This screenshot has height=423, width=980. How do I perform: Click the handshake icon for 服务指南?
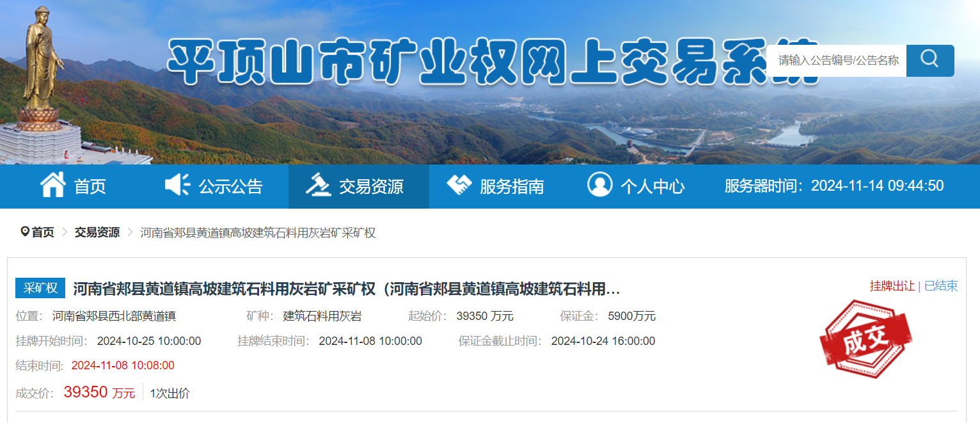click(459, 186)
